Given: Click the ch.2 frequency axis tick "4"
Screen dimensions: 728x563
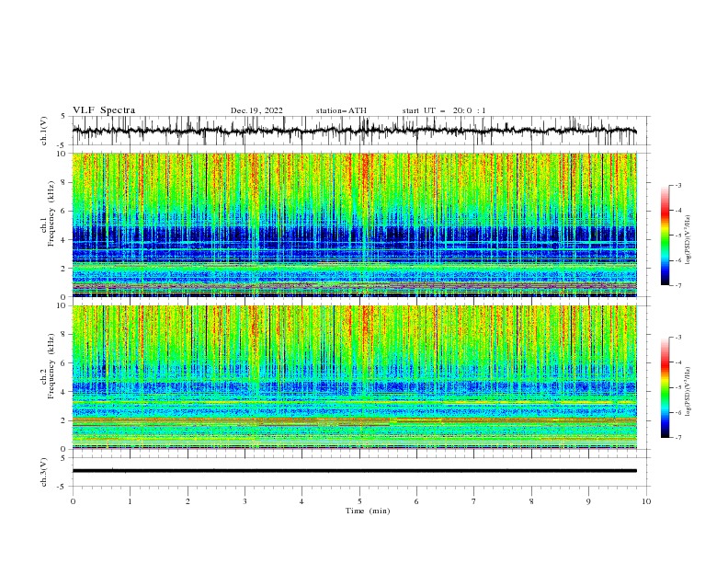Looking at the screenshot, I should point(64,392).
